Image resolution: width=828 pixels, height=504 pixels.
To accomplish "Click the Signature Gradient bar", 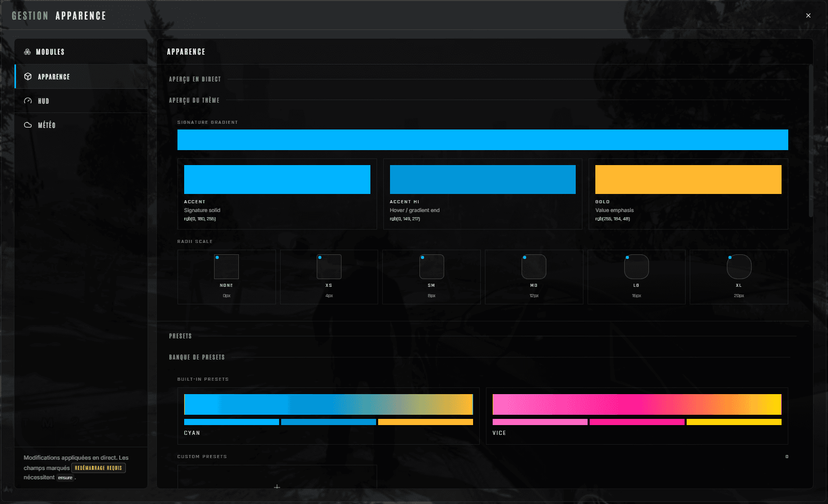I will pyautogui.click(x=483, y=140).
